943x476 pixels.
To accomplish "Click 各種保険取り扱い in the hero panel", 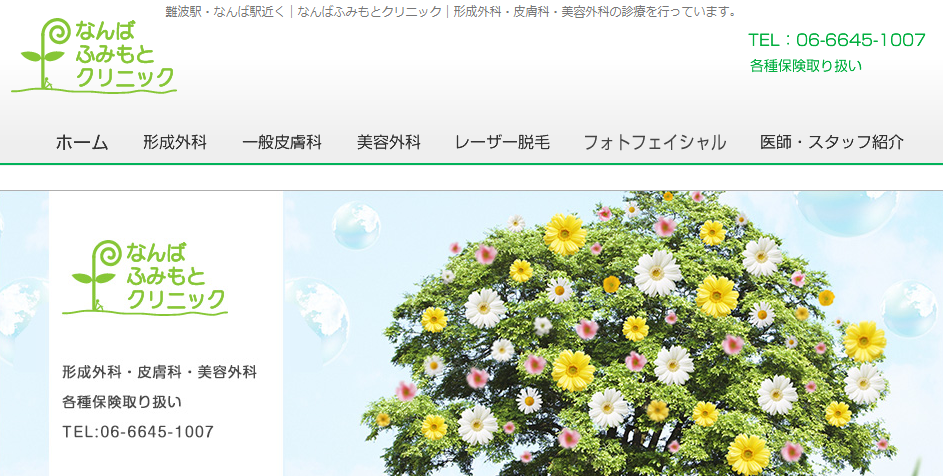I will tap(122, 401).
